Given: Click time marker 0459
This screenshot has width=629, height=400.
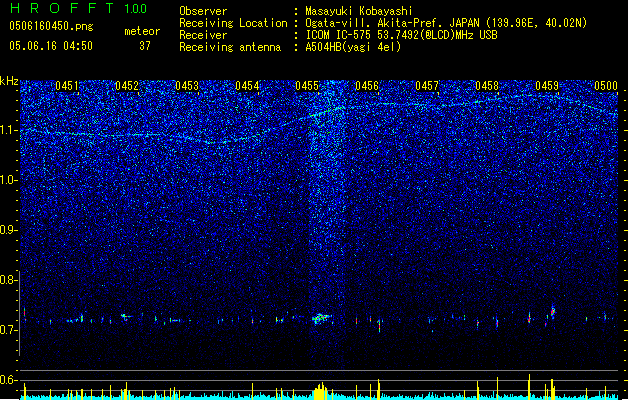Looking at the screenshot, I should pos(547,86).
